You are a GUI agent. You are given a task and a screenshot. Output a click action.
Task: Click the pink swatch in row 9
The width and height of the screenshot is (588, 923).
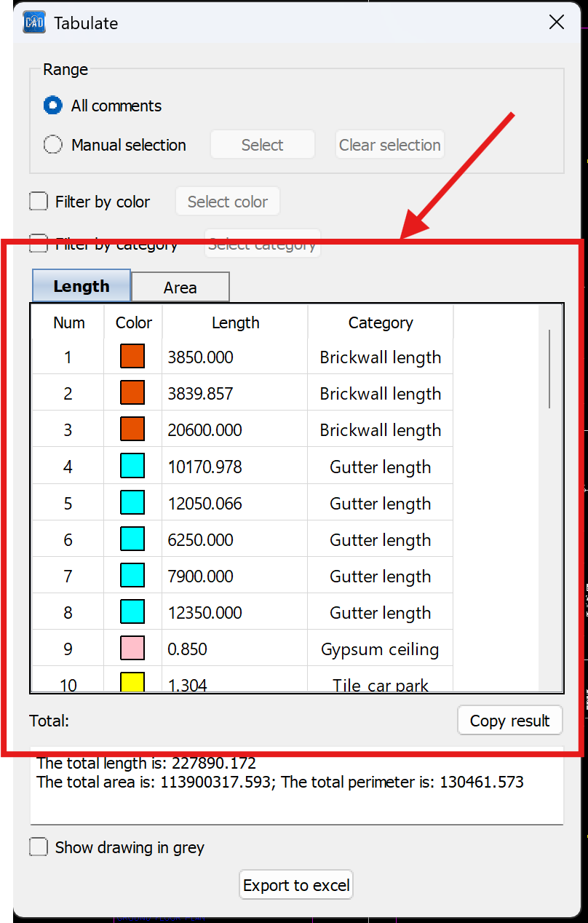[132, 648]
